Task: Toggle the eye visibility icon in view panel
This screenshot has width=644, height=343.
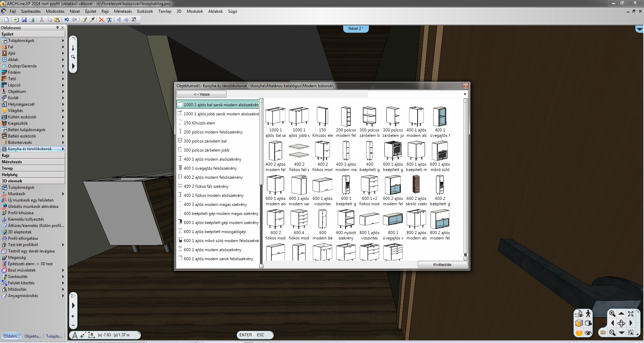Action: point(588,333)
